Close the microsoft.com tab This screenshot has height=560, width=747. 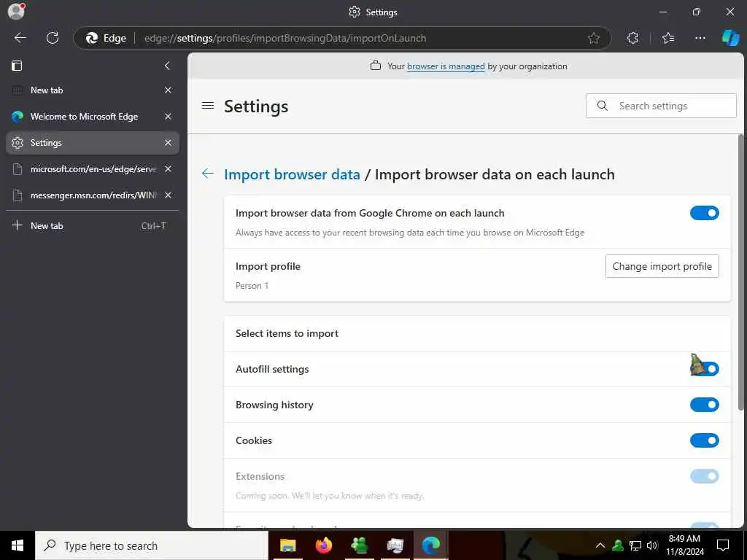coord(169,169)
